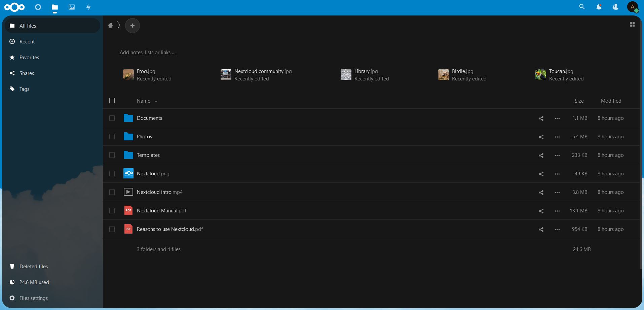
Task: Share Reasons to use Nextcloud.pdf
Action: coord(541,230)
